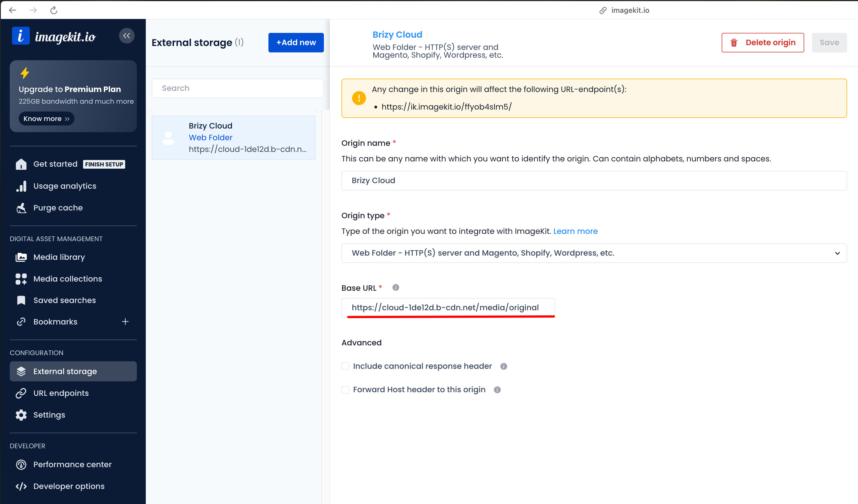Click info icon beside Forward Host header
The height and width of the screenshot is (504, 858).
coord(498,390)
